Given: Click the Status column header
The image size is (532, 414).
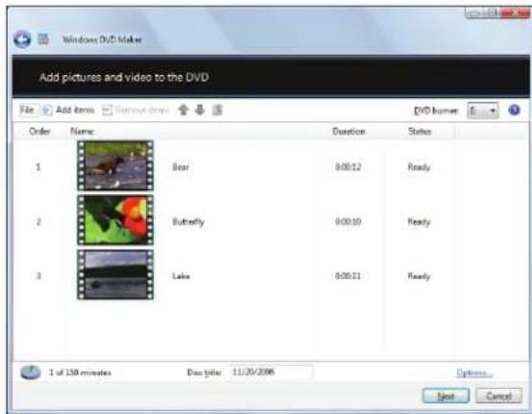Looking at the screenshot, I should click(x=420, y=132).
